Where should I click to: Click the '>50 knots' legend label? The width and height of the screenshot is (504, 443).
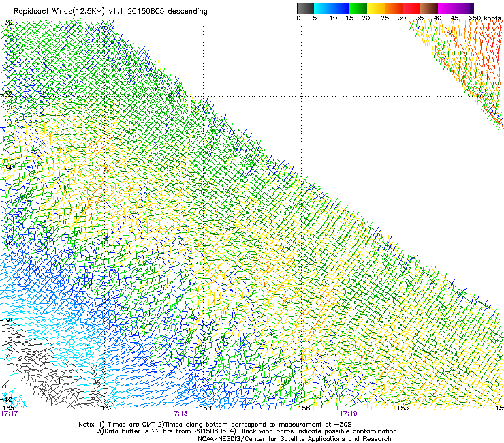coord(485,18)
